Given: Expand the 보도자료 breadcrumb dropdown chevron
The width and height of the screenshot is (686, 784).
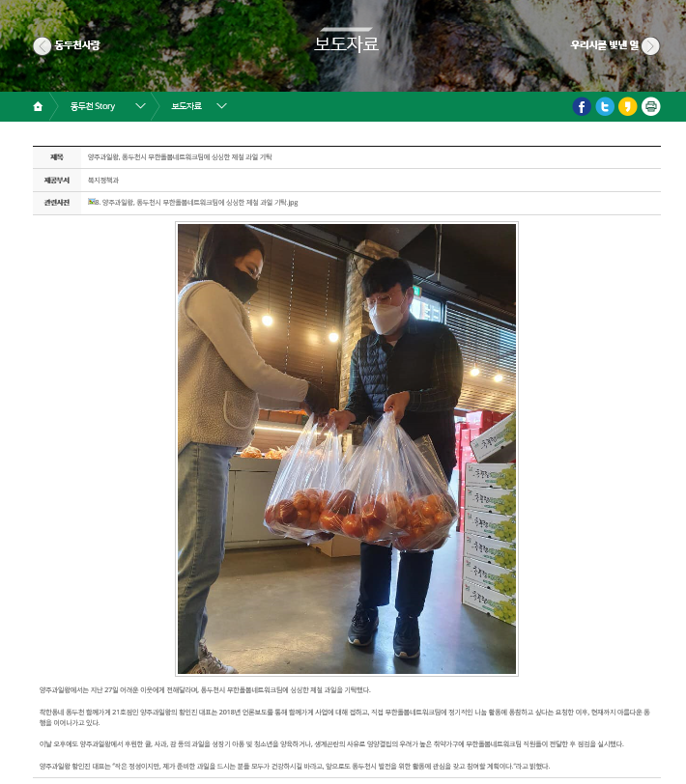Looking at the screenshot, I should [x=221, y=106].
